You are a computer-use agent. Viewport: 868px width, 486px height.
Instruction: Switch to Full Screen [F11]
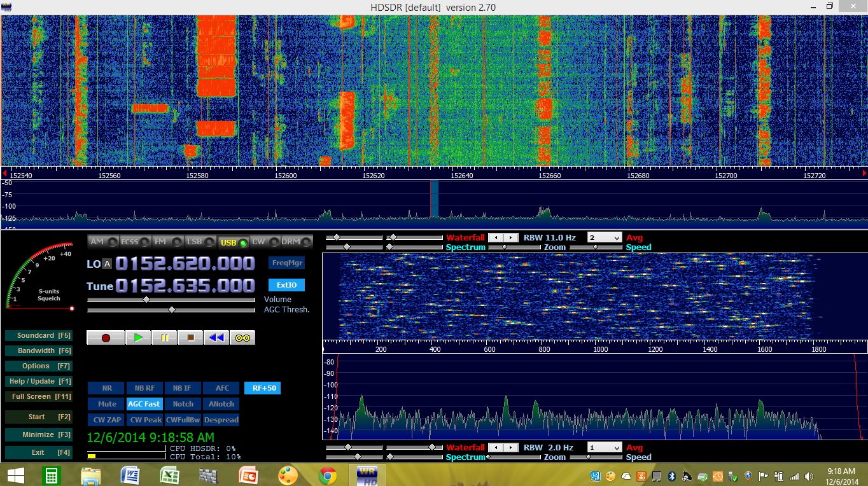(38, 396)
